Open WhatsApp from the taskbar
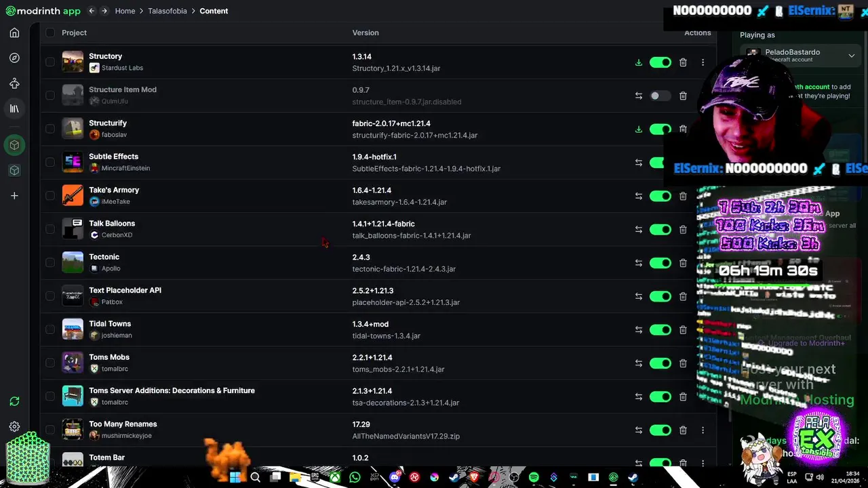868x488 pixels. pos(355,477)
